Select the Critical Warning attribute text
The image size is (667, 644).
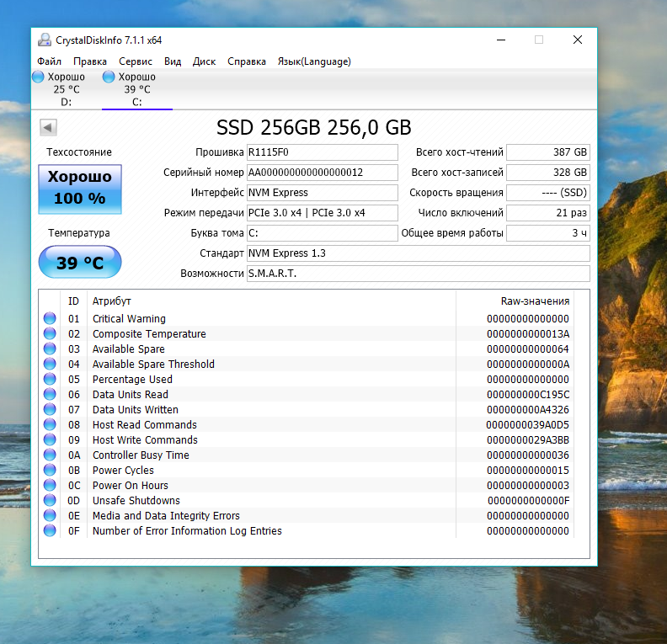pyautogui.click(x=129, y=318)
